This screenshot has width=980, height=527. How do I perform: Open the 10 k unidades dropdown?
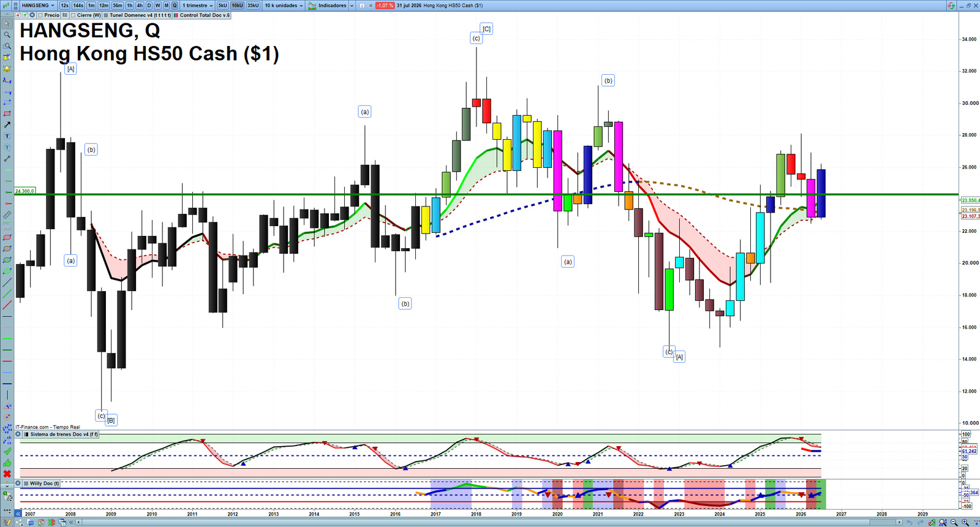pos(284,6)
